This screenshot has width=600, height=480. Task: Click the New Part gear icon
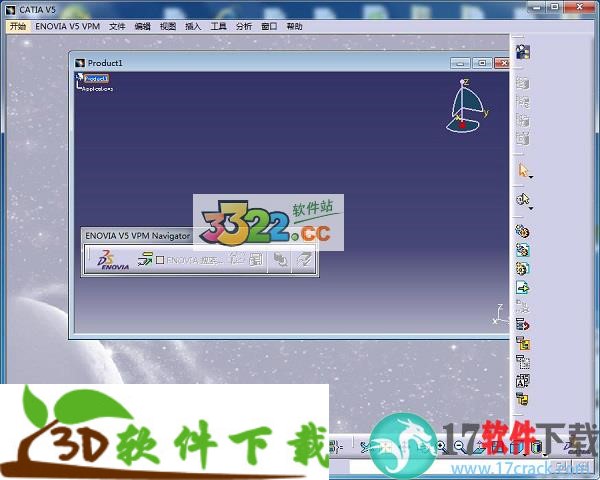tap(522, 268)
